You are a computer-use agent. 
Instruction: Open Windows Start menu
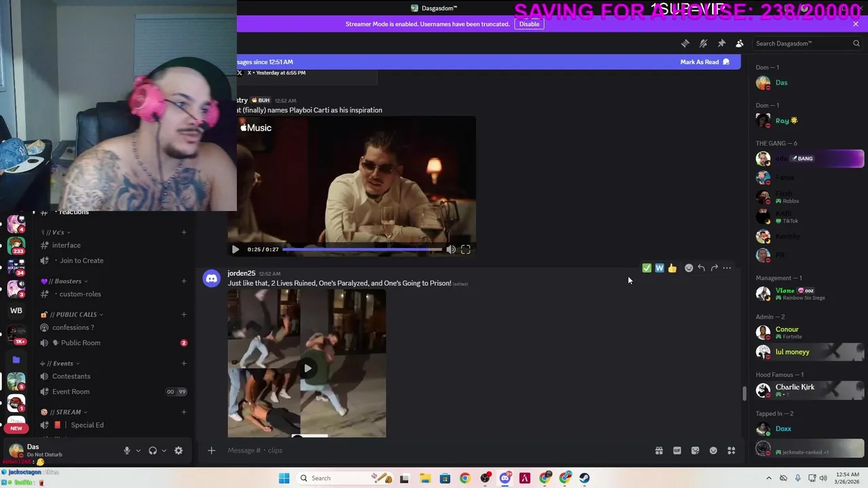coord(284,478)
